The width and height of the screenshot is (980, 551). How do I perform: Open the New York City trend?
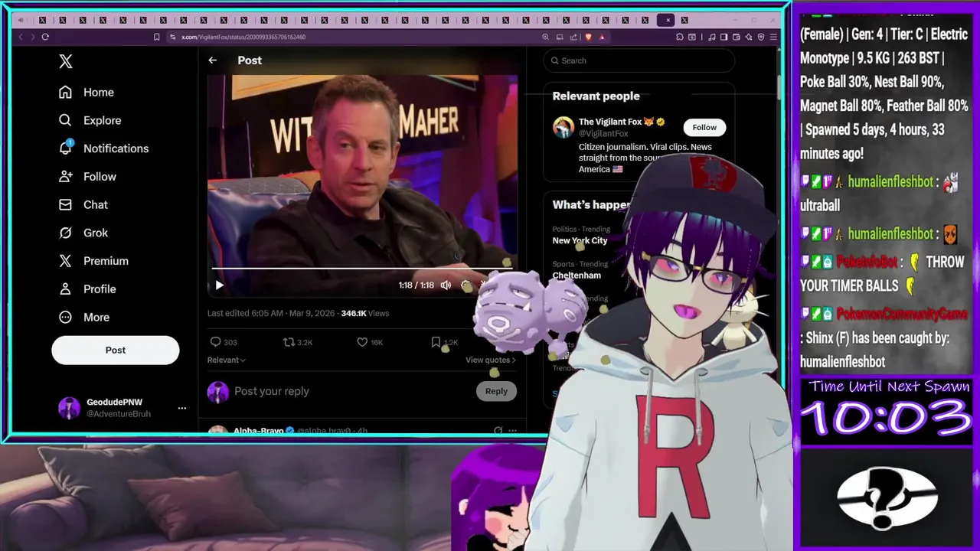click(x=580, y=240)
